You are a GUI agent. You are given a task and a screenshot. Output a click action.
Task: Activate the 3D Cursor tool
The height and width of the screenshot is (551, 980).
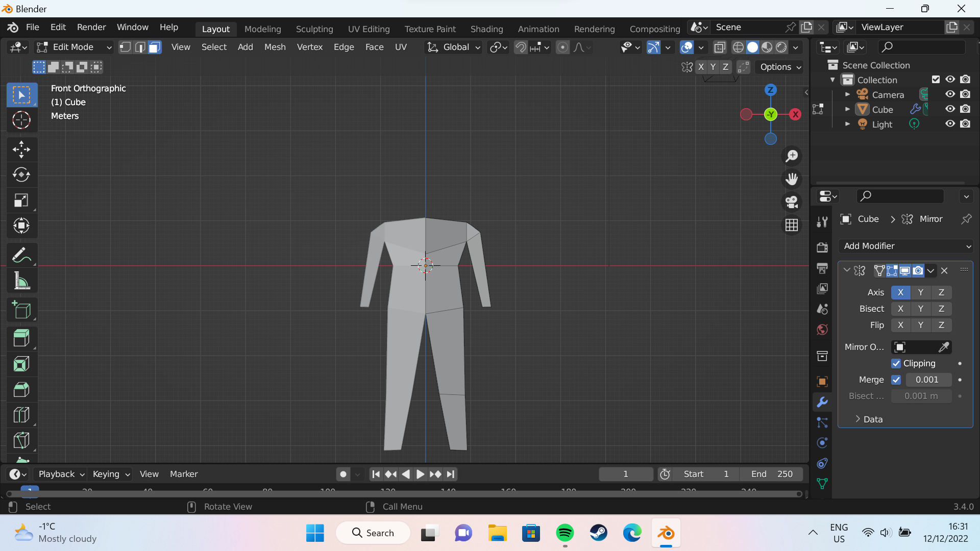point(21,120)
